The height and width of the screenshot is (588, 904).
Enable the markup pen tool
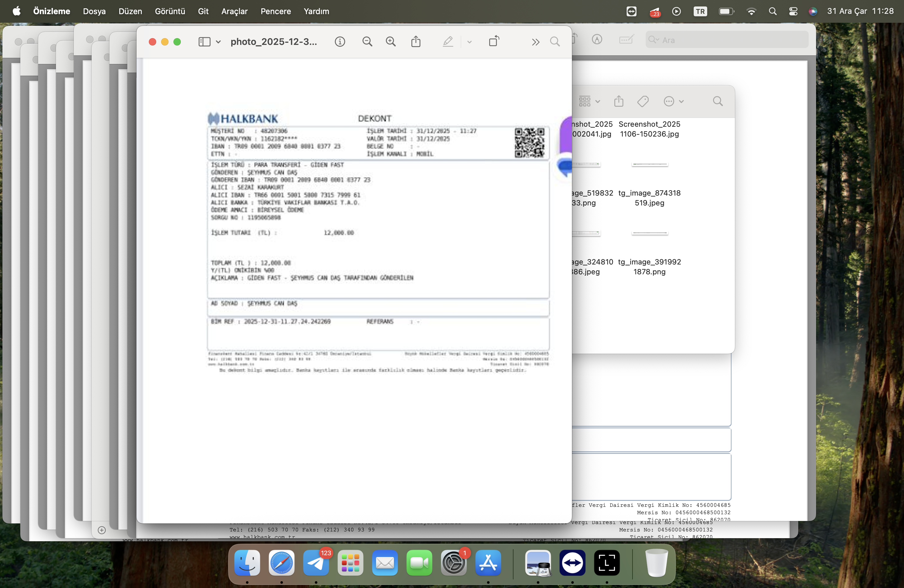coord(448,42)
